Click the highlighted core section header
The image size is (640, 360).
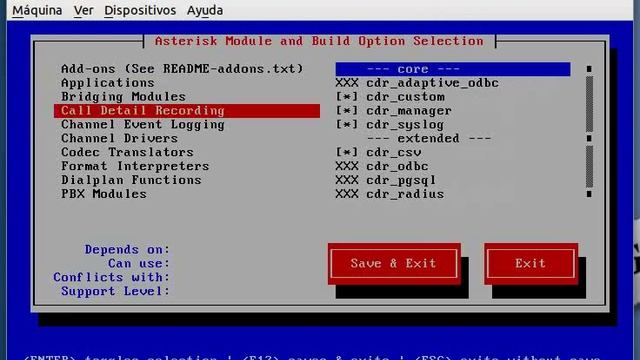coord(453,69)
